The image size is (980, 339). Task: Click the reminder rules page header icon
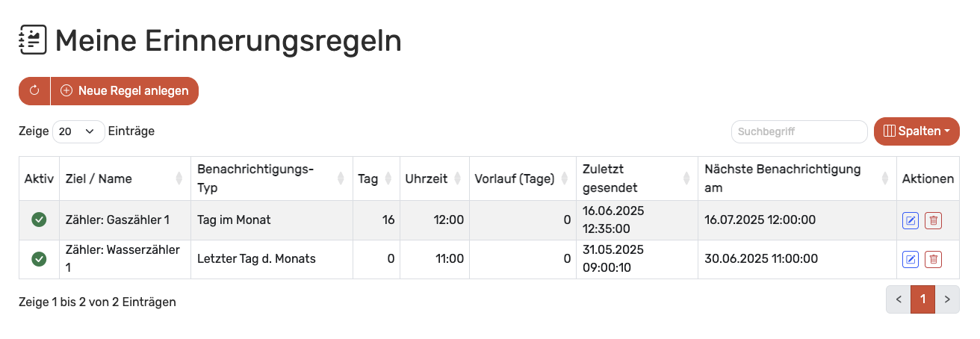coord(33,40)
